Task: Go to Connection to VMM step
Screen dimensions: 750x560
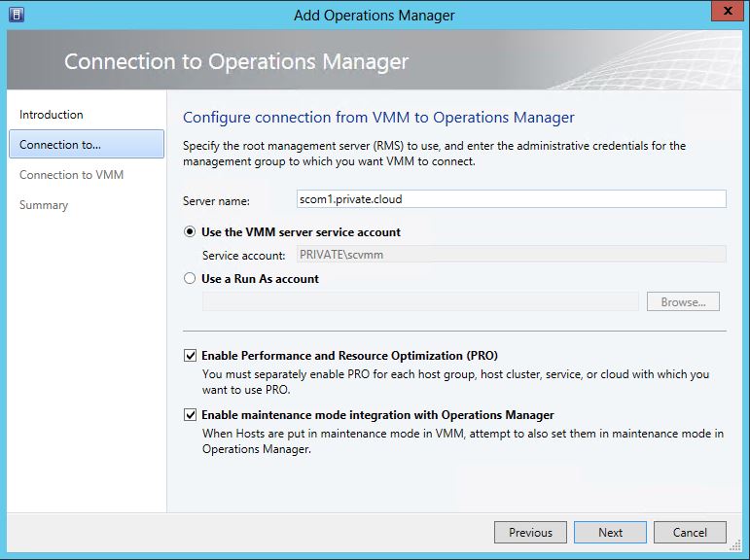Action: [x=71, y=175]
